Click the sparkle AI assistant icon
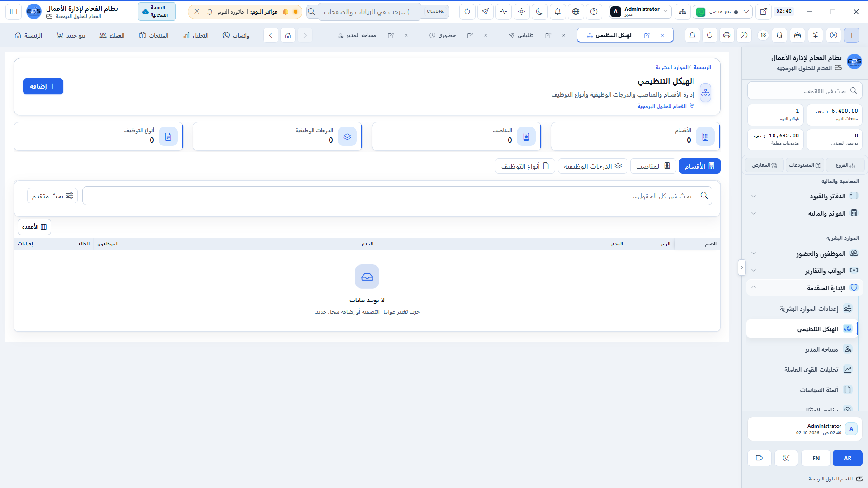Image resolution: width=868 pixels, height=488 pixels. [x=815, y=35]
